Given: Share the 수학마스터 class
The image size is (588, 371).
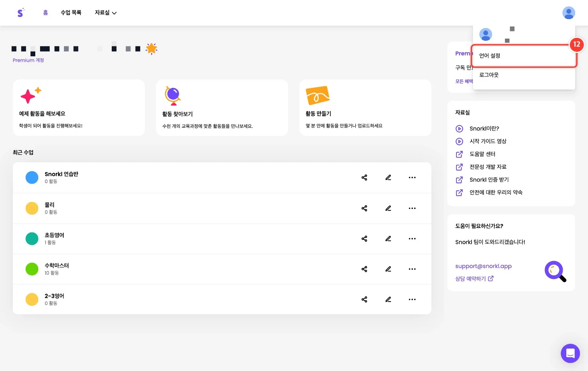Looking at the screenshot, I should coord(364,269).
